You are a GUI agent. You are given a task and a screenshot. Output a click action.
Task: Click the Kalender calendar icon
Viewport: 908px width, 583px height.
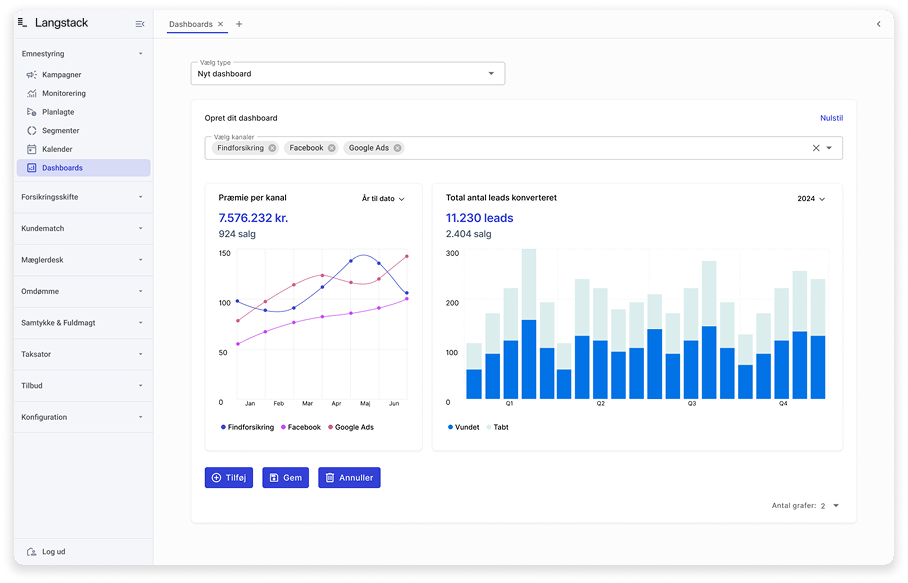click(32, 149)
